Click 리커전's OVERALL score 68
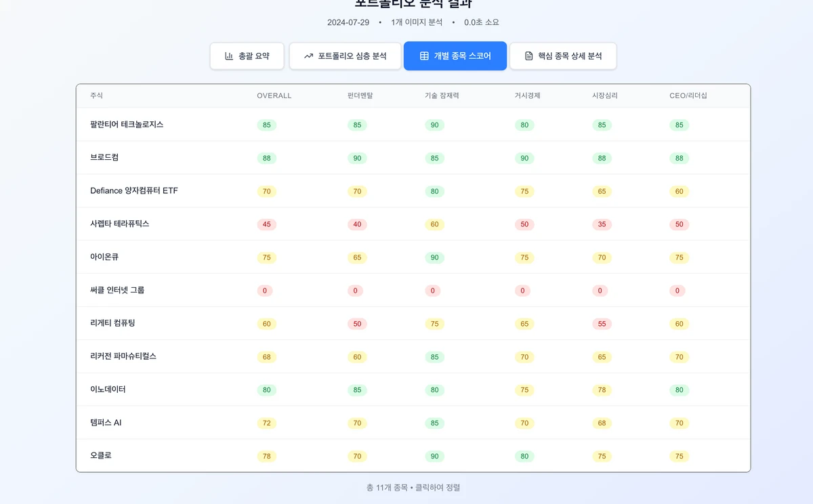Image resolution: width=813 pixels, height=504 pixels. point(266,357)
